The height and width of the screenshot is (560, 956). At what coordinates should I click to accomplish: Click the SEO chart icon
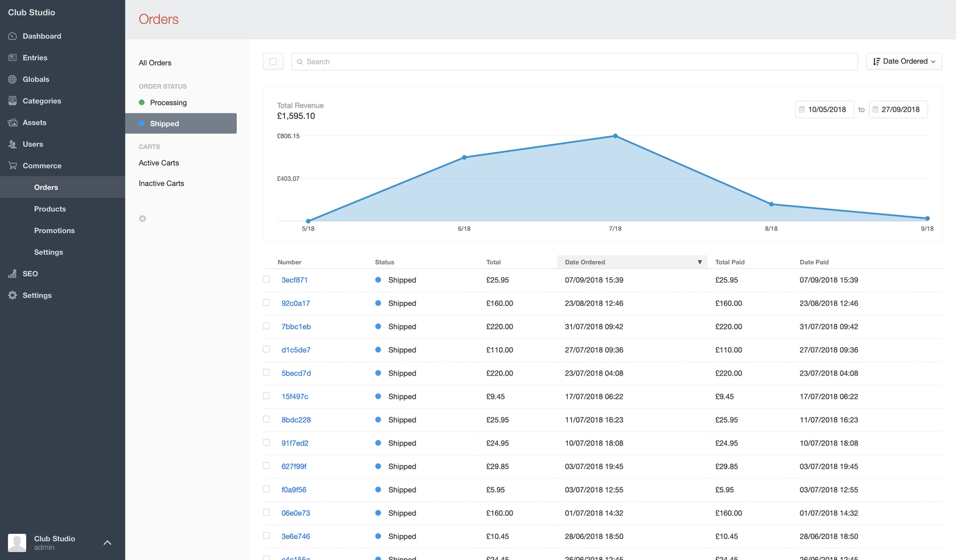[12, 273]
